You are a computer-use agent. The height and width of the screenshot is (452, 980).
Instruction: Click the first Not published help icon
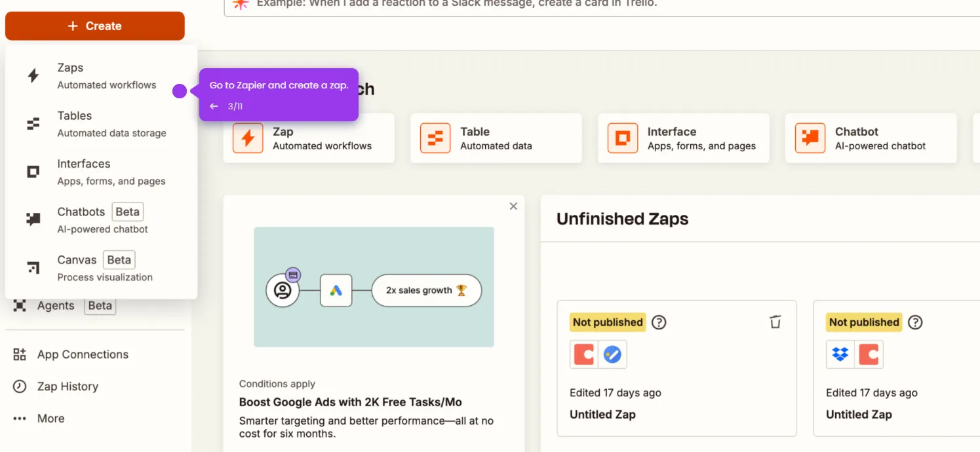click(x=659, y=322)
